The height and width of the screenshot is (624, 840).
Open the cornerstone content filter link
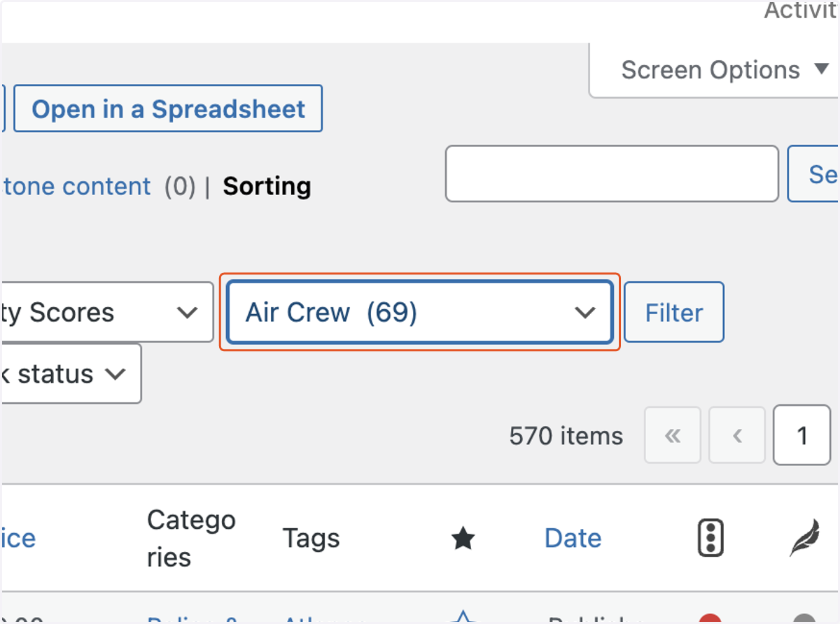[76, 186]
